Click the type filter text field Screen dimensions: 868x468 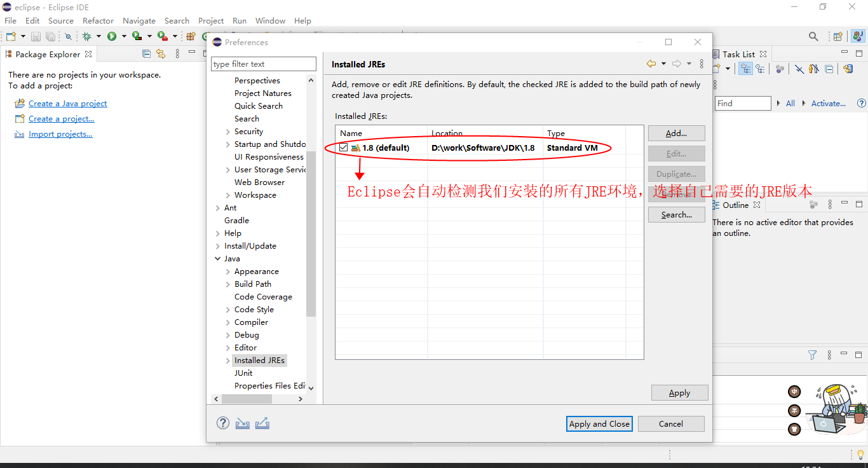point(264,64)
